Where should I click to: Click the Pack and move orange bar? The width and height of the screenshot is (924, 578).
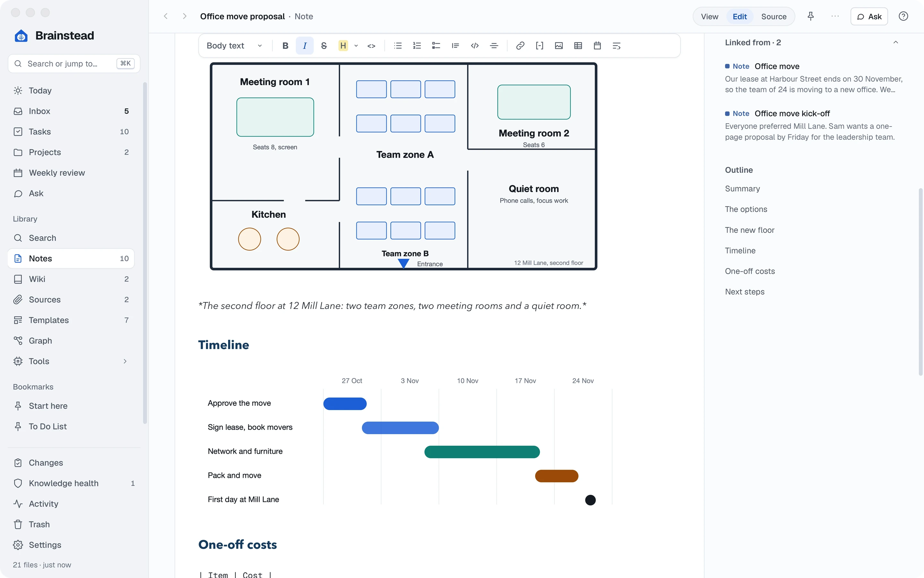pyautogui.click(x=556, y=476)
